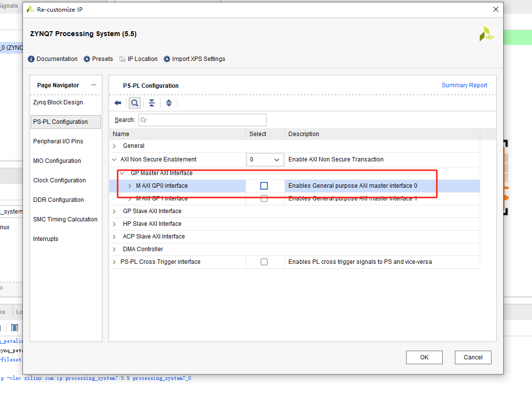Click the Collapse All toolbar icon
Image resolution: width=532 pixels, height=395 pixels.
click(x=152, y=103)
